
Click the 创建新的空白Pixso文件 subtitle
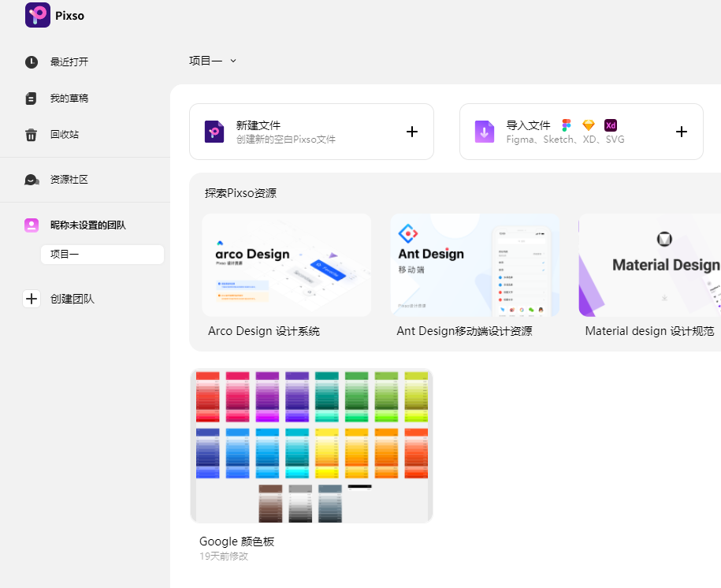tap(285, 140)
